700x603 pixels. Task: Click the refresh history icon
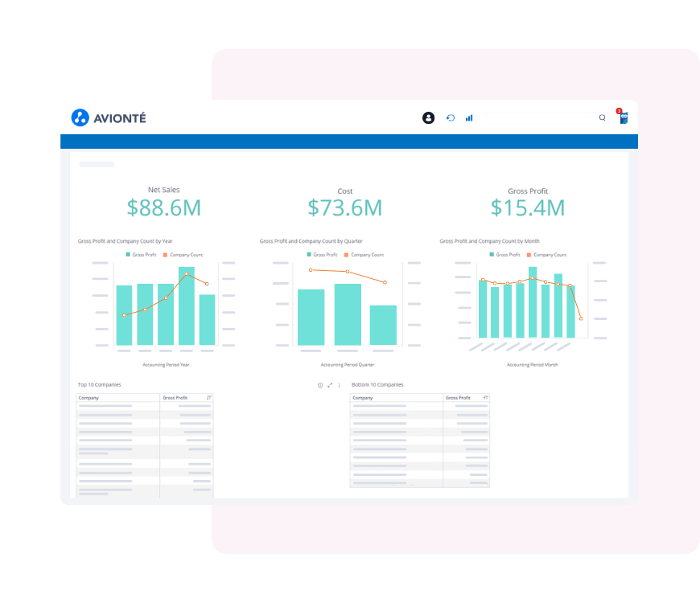(451, 118)
